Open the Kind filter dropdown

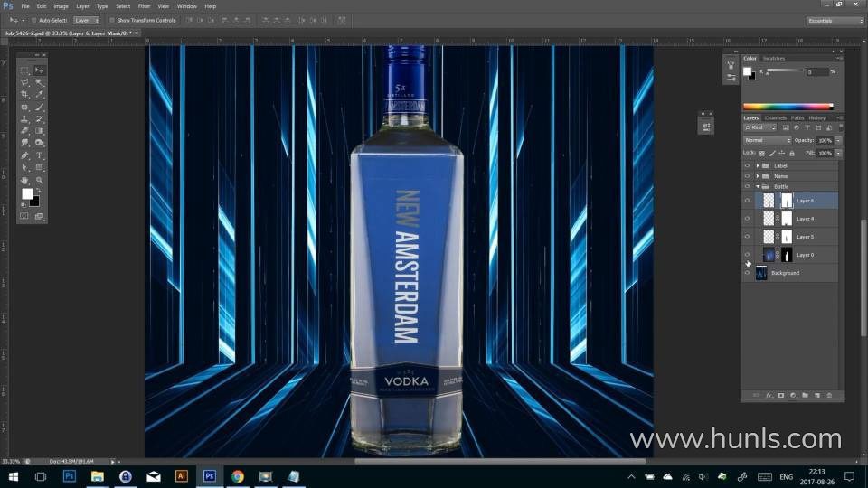(759, 127)
